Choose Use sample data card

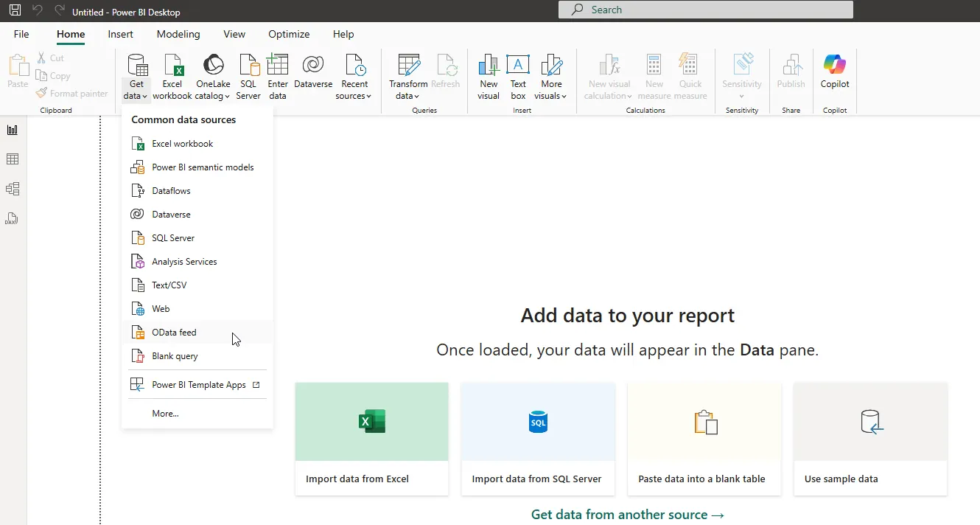point(870,439)
